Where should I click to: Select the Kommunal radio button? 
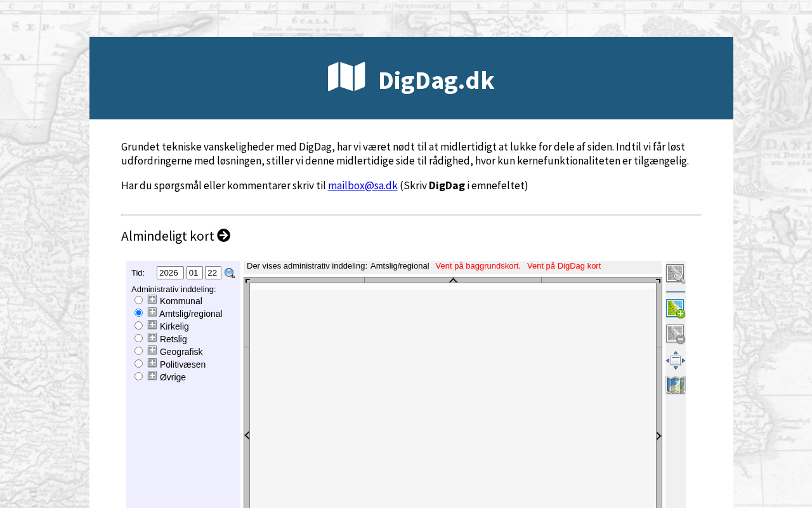point(139,300)
